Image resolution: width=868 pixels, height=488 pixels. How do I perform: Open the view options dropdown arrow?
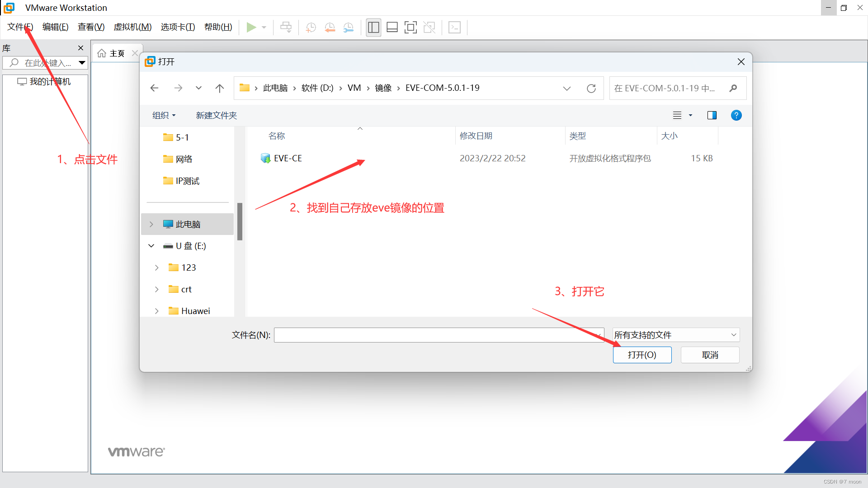[690, 115]
